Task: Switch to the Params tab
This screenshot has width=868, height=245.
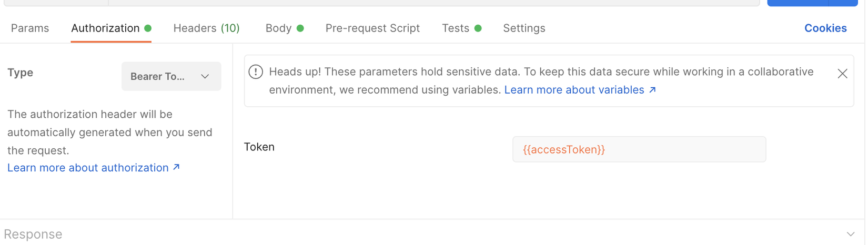Action: coord(30,28)
